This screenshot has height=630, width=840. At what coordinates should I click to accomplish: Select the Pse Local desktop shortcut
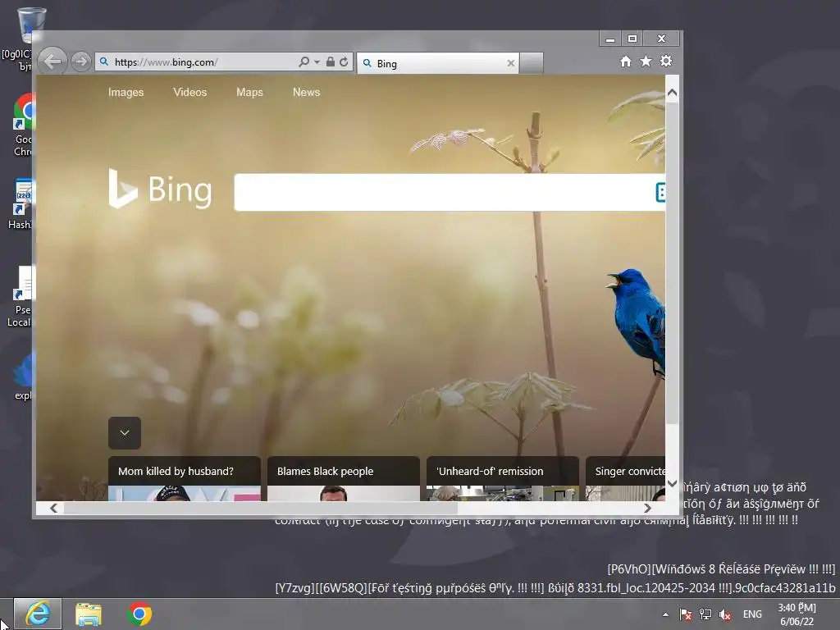point(21,296)
